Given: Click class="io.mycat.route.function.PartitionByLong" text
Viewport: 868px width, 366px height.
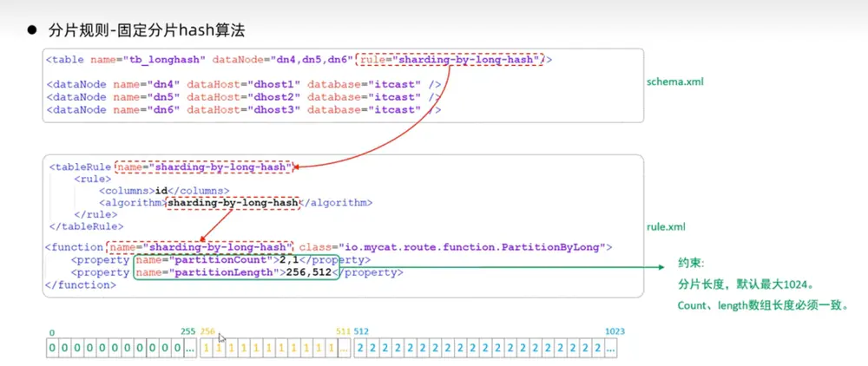Looking at the screenshot, I should point(455,247).
